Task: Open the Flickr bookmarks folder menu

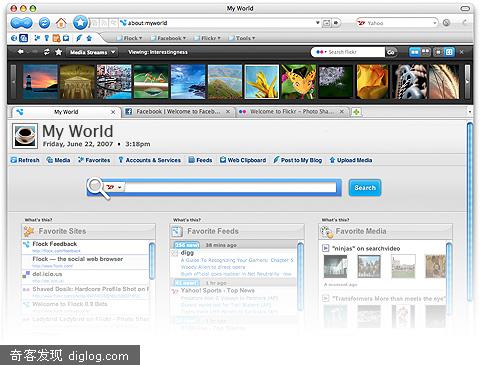Action: tap(207, 38)
